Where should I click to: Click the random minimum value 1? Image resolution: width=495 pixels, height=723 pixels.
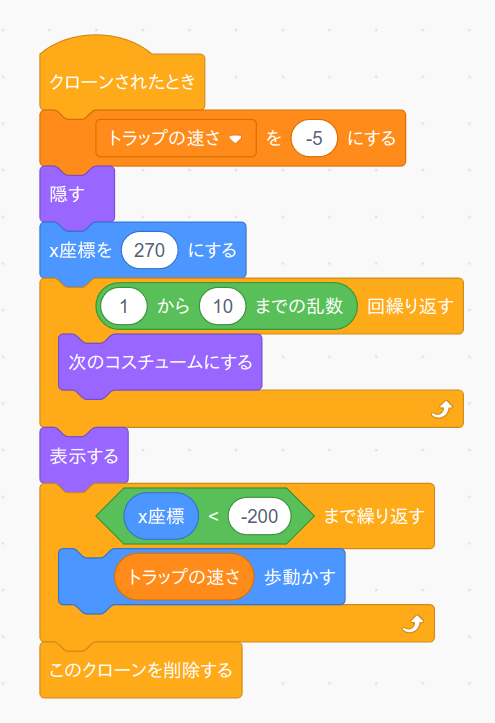(x=124, y=307)
